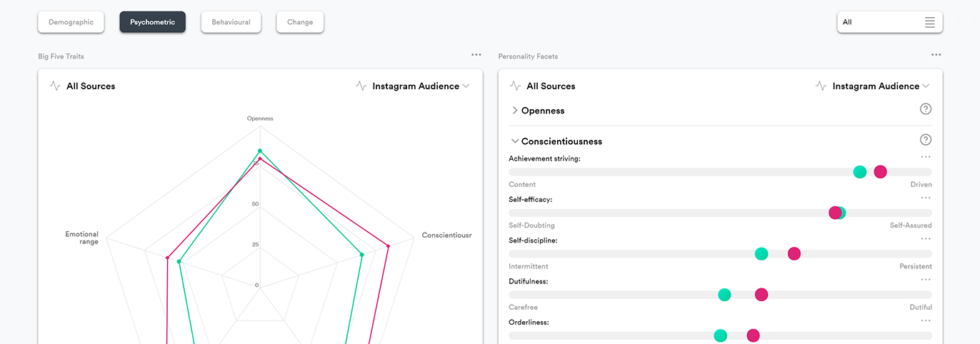Viewport: 980px width, 344px height.
Task: Click the Conscientiousness radar chart label
Action: click(x=446, y=235)
